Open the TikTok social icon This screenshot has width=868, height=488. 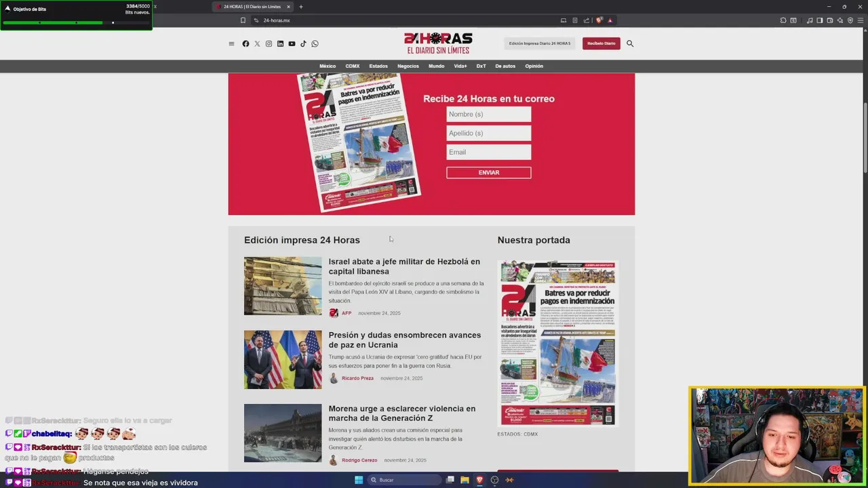pyautogui.click(x=303, y=43)
